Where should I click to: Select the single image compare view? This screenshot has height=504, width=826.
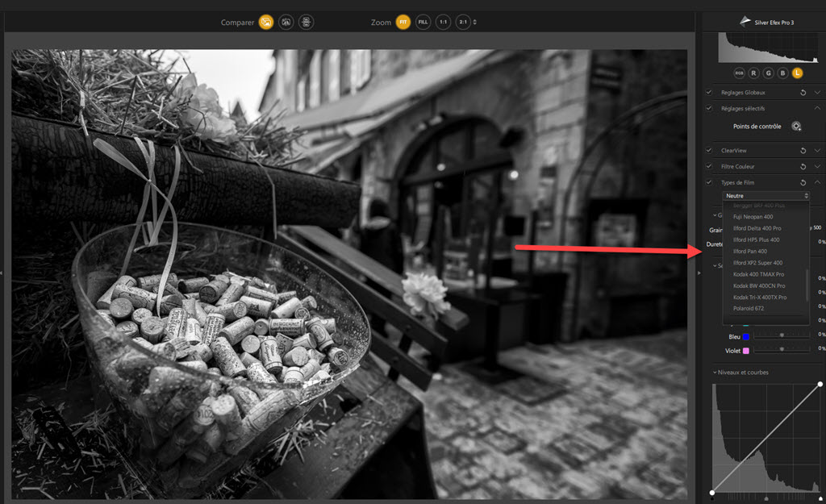266,22
